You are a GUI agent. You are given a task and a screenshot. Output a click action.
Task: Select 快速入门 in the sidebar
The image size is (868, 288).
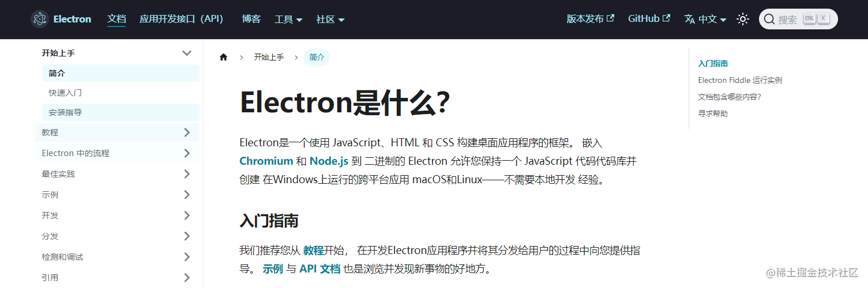point(121,93)
